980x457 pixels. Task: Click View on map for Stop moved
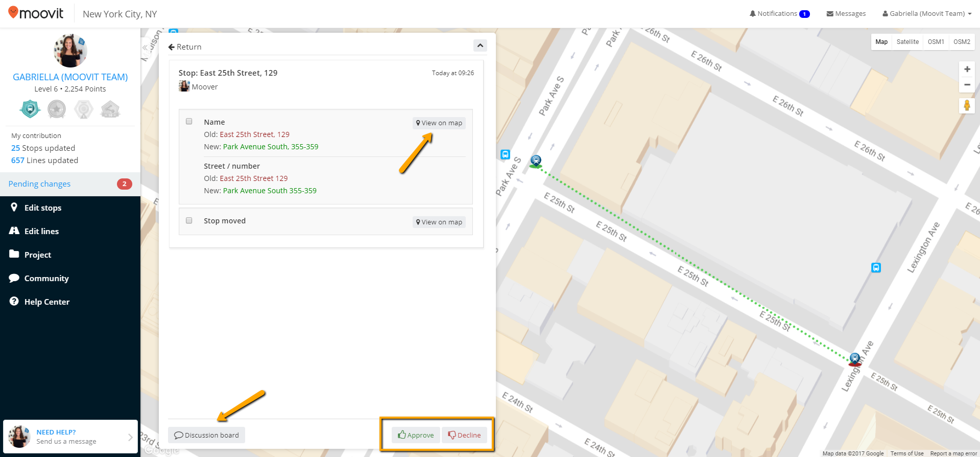(439, 222)
